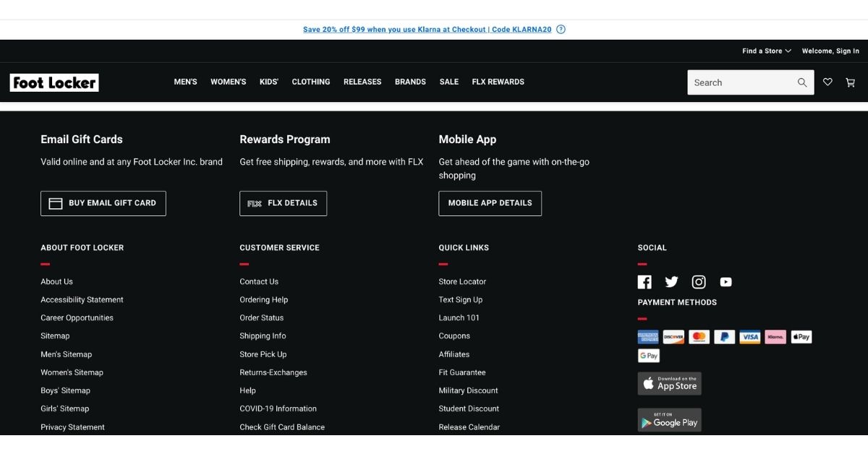The height and width of the screenshot is (454, 868).
Task: Open the Kids' menu
Action: (x=269, y=82)
